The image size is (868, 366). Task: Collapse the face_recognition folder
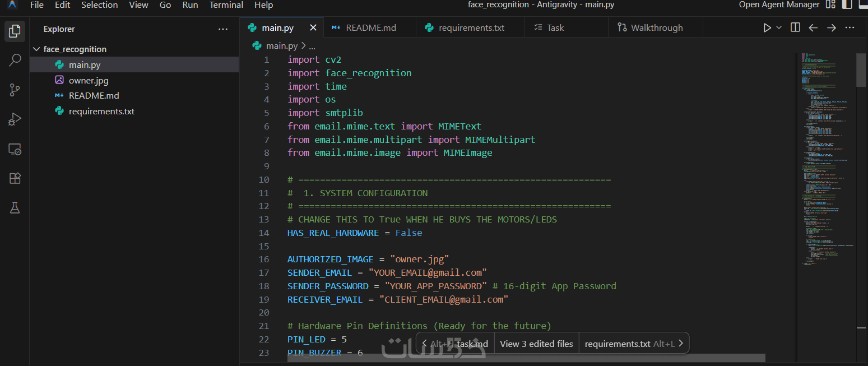[37, 49]
